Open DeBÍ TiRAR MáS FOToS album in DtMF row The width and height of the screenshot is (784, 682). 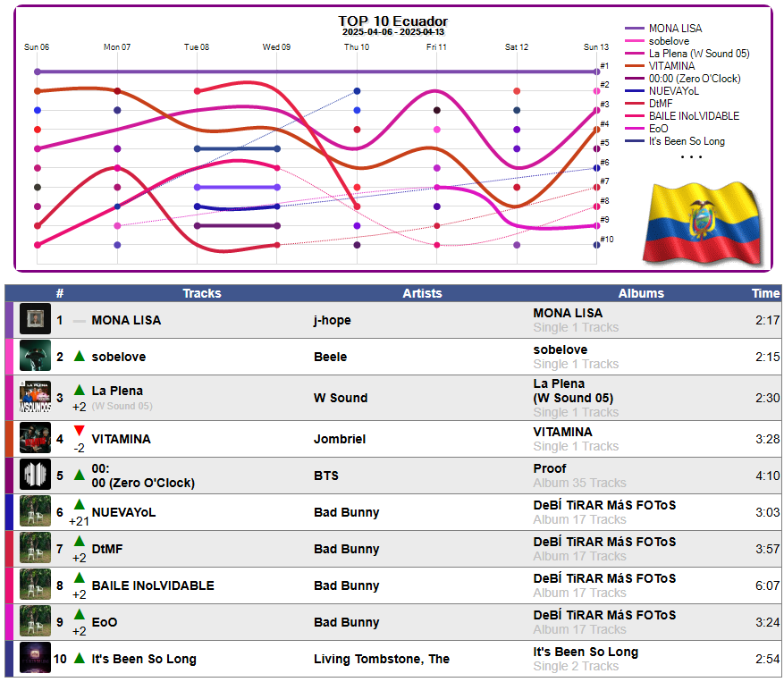604,542
